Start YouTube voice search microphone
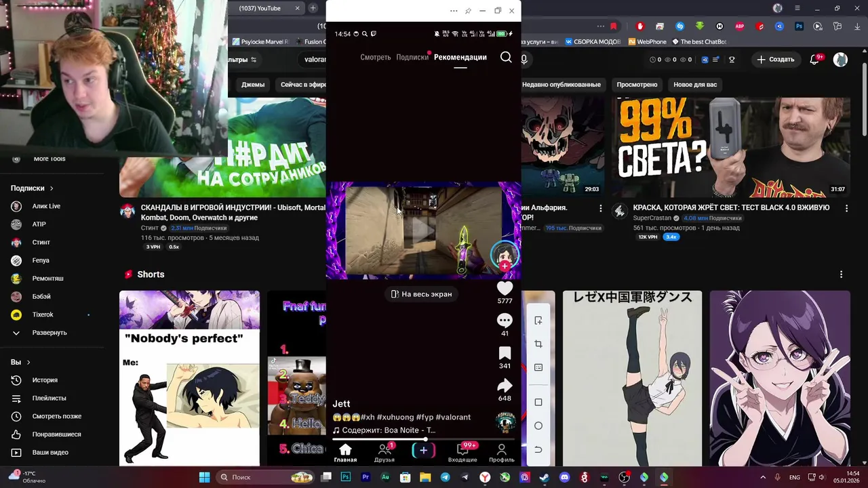Screen dimensions: 868x488 coord(524,60)
